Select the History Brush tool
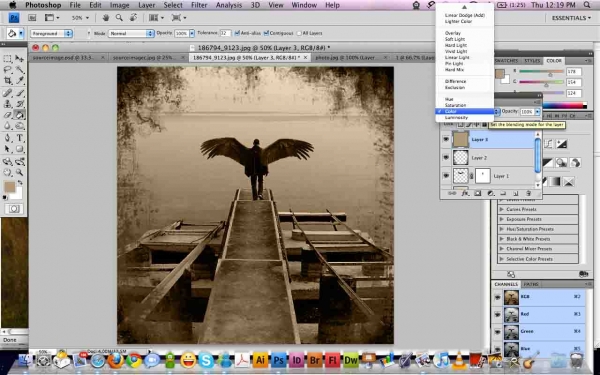This screenshot has width=600, height=375. click(20, 104)
